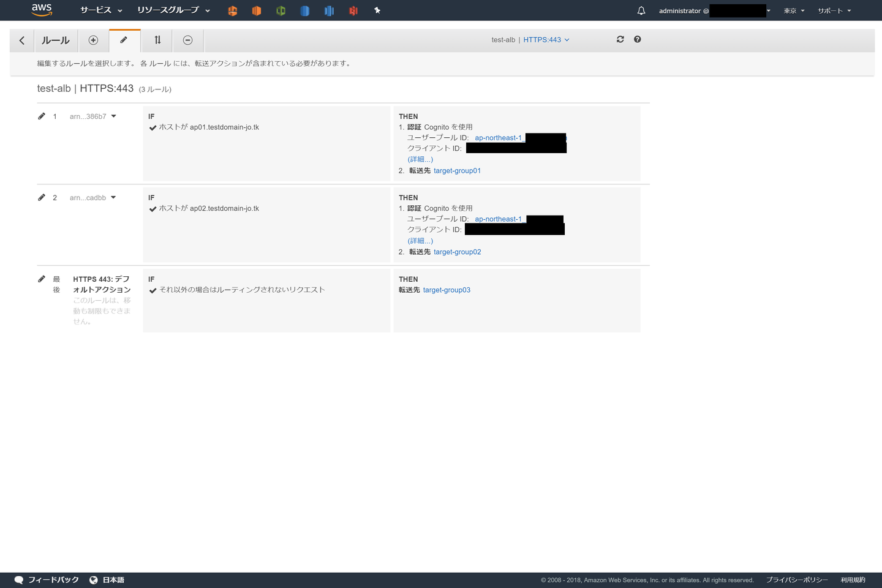Open the help question mark icon
The image size is (882, 588).
638,39
